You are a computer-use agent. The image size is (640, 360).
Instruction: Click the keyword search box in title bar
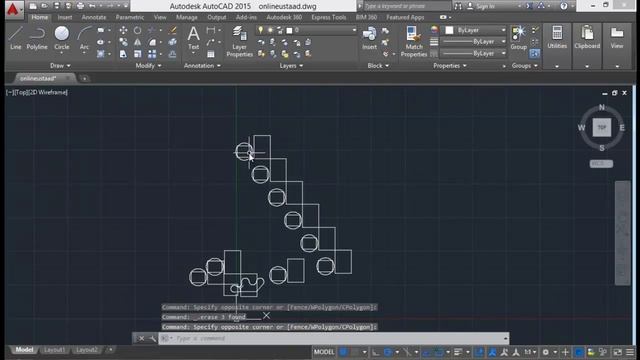pos(407,6)
